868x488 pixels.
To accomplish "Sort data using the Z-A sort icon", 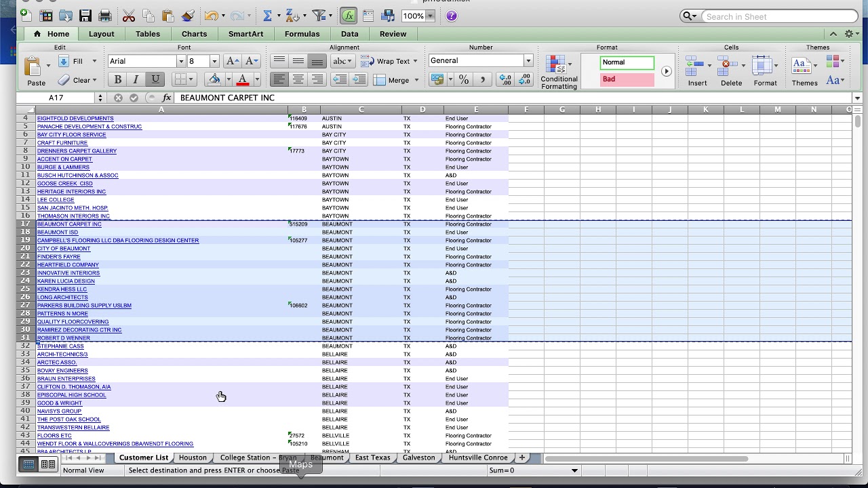I will point(291,16).
